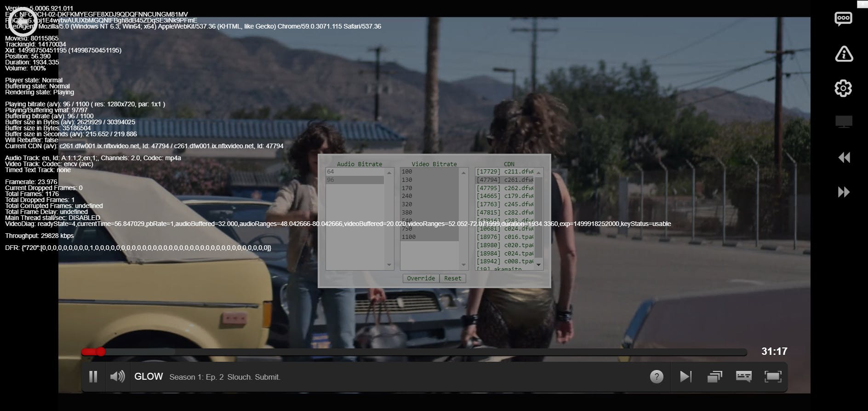Click Audio Bitrate list scroll down arrow

pyautogui.click(x=389, y=265)
